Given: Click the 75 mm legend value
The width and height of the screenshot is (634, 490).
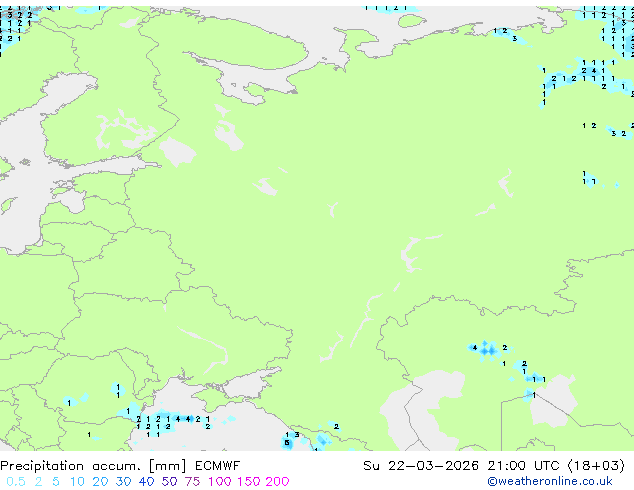Looking at the screenshot, I should pyautogui.click(x=192, y=482).
